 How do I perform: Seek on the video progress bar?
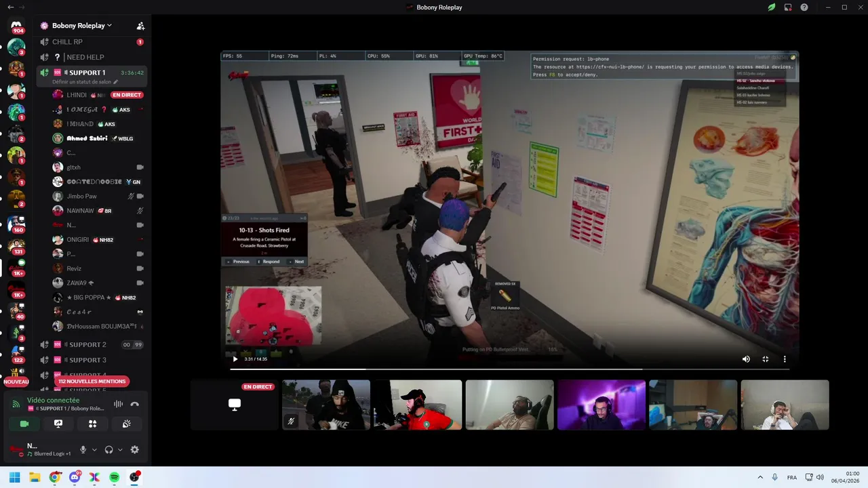[509, 369]
